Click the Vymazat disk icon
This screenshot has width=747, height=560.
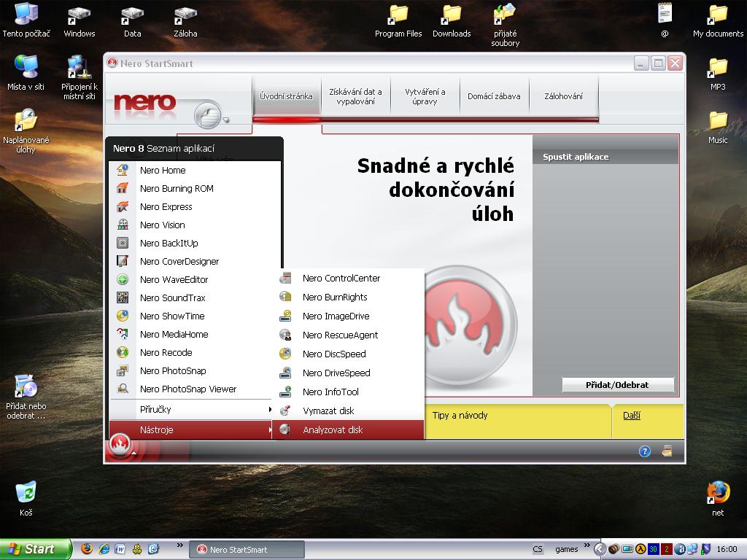click(x=285, y=411)
